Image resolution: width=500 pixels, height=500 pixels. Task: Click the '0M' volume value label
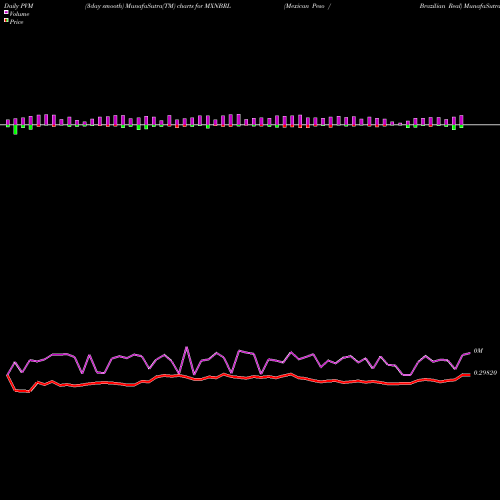pos(478,351)
